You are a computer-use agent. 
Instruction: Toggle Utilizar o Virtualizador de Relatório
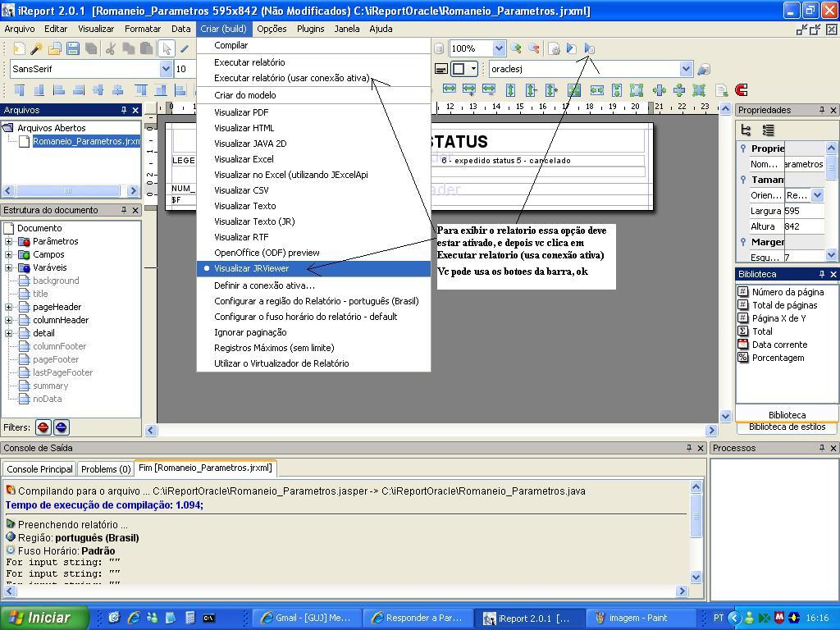[313, 363]
